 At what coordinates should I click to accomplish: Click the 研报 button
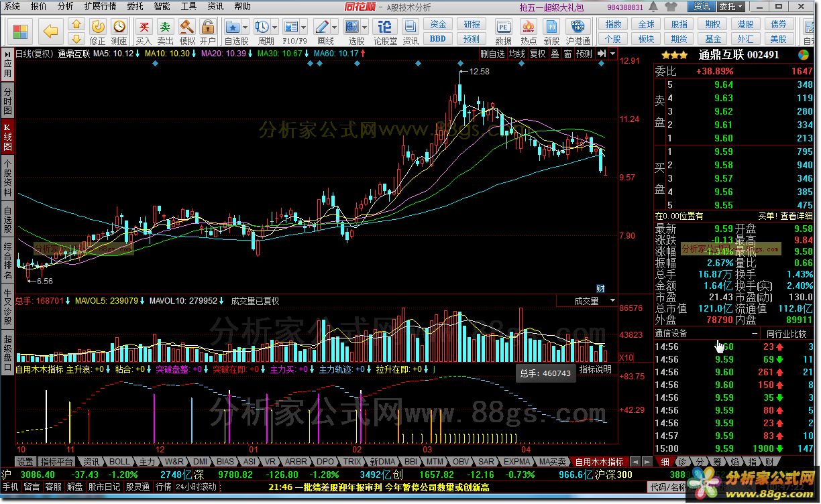pyautogui.click(x=472, y=24)
